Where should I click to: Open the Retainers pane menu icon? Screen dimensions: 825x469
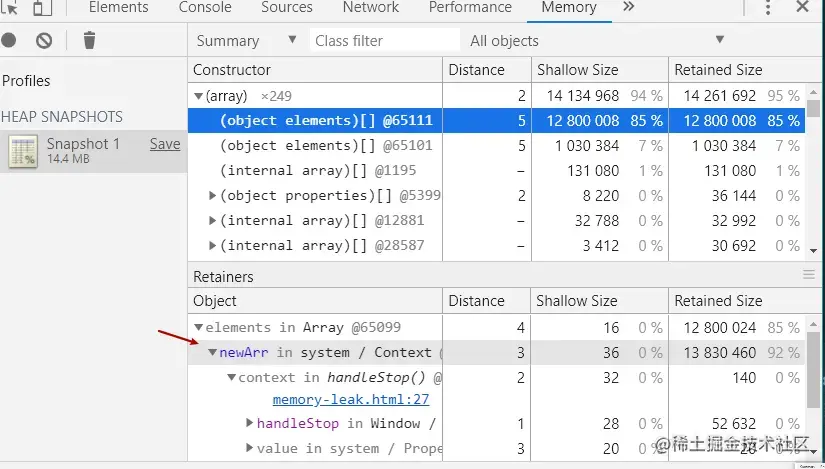(x=809, y=275)
